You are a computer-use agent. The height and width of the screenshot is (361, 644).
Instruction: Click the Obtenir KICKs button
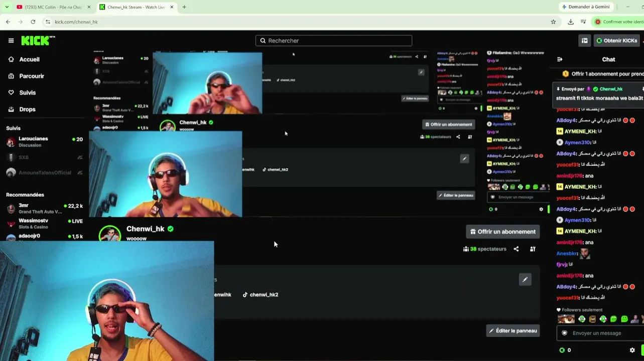point(616,41)
